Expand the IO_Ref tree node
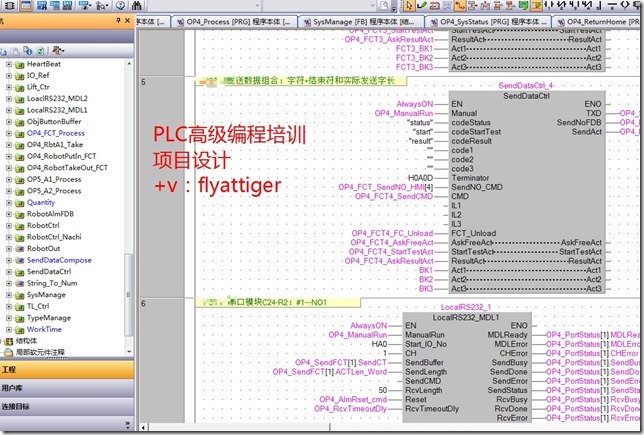Screen dimensions: 644x435 [9, 76]
